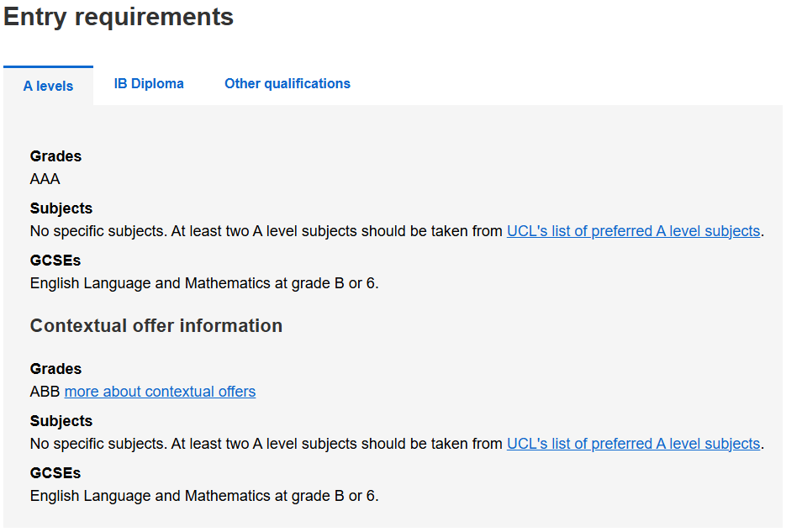The height and width of the screenshot is (532, 786).
Task: Click the Subjects label below AAA
Action: pos(61,208)
